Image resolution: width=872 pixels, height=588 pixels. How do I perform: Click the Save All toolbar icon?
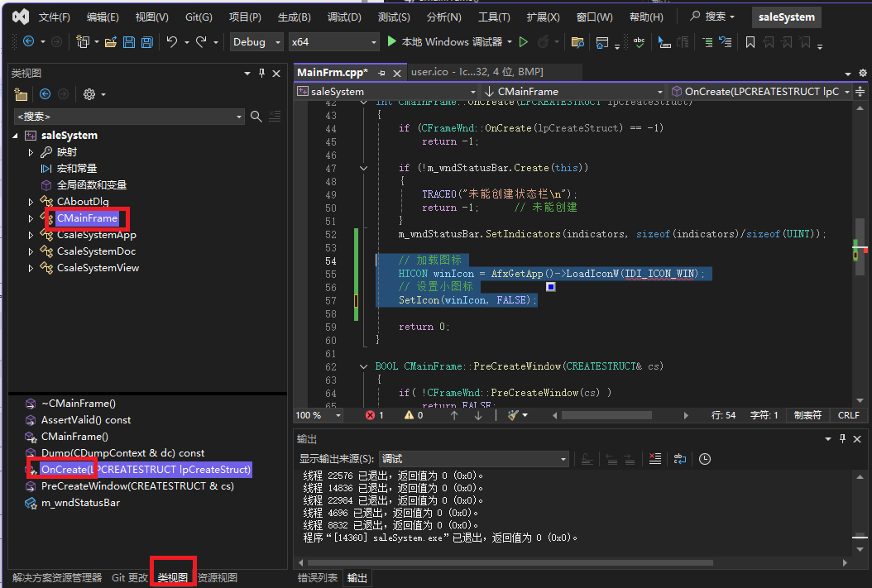[146, 42]
